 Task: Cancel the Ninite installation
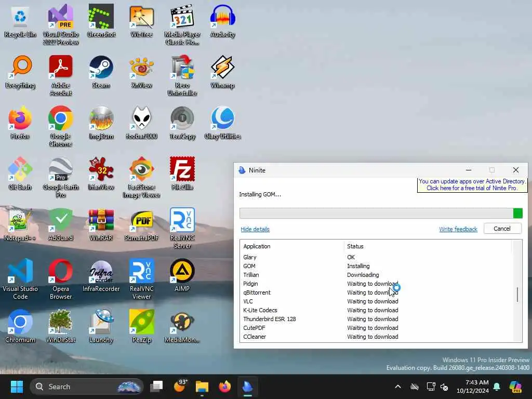coord(502,229)
